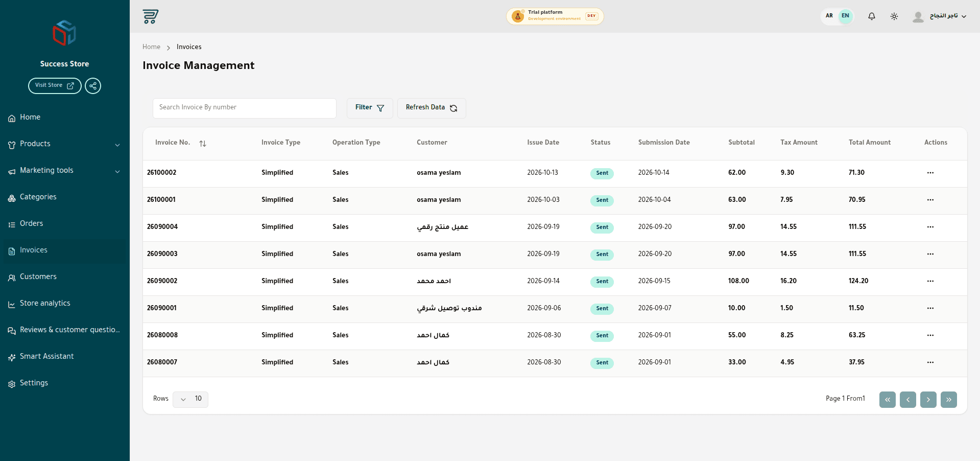This screenshot has height=461, width=980.
Task: Open actions menu for invoice 26090001
Action: (x=930, y=308)
